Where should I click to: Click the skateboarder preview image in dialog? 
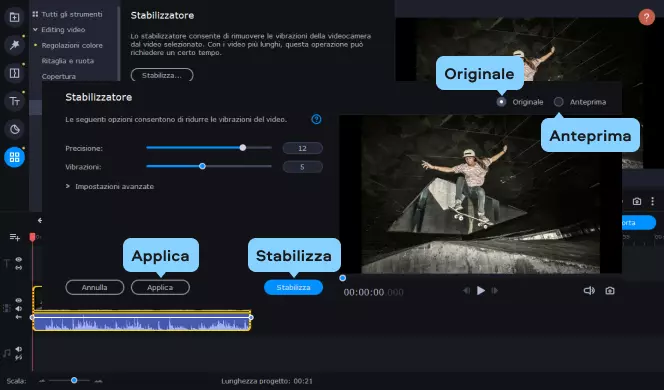(x=480, y=194)
